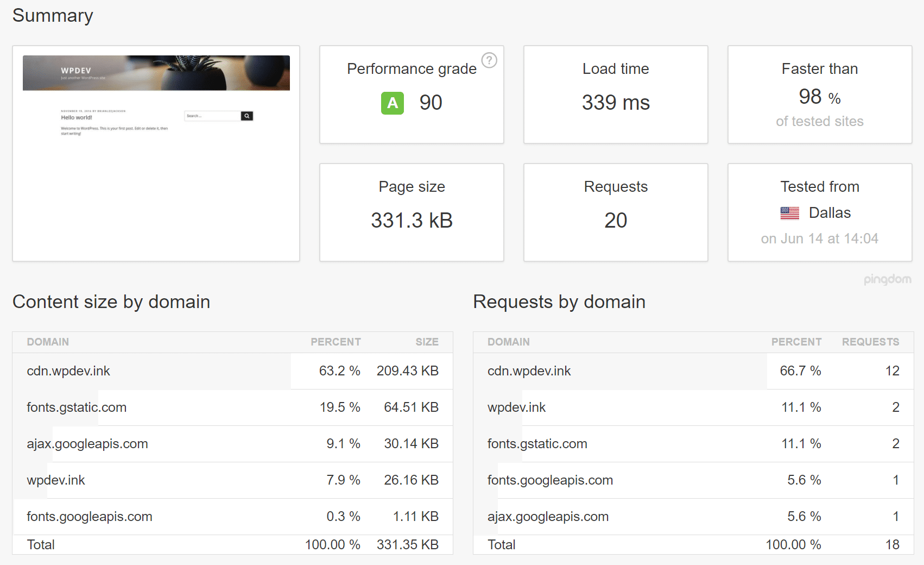
Task: Open the cdn.wpdev.ink domain link
Action: 68,371
